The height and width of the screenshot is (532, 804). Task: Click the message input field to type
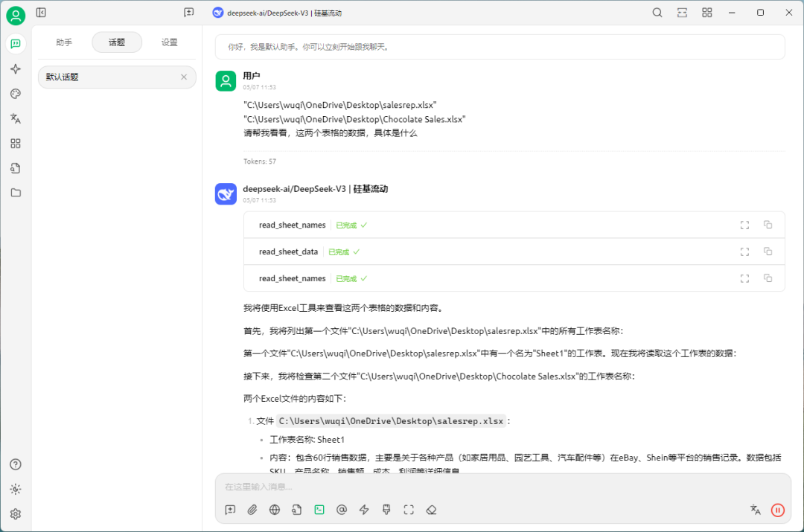pos(447,486)
